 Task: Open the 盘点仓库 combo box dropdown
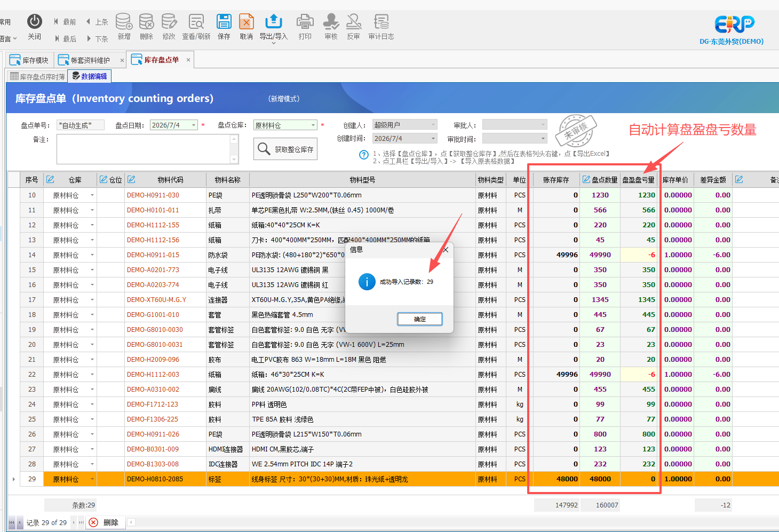313,125
